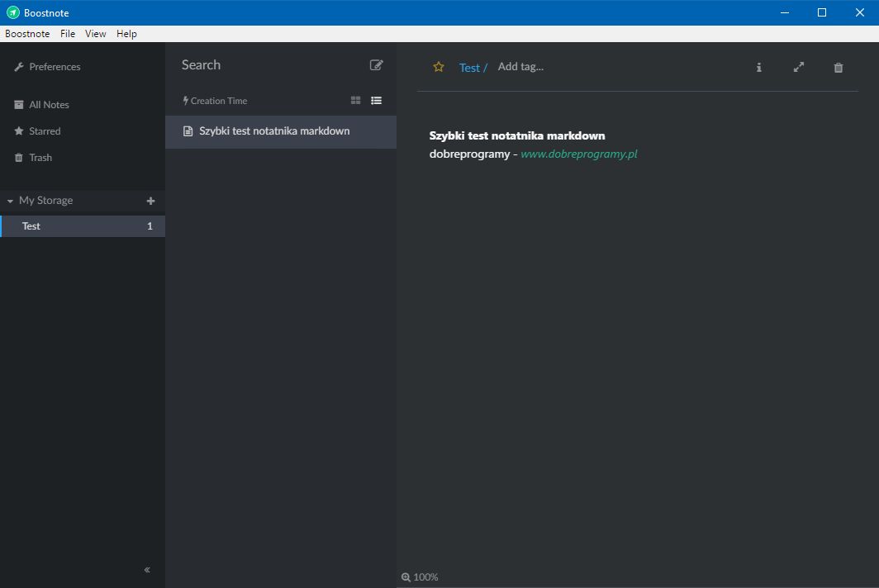Select note Szybki test notatnika markdown

[x=281, y=132]
